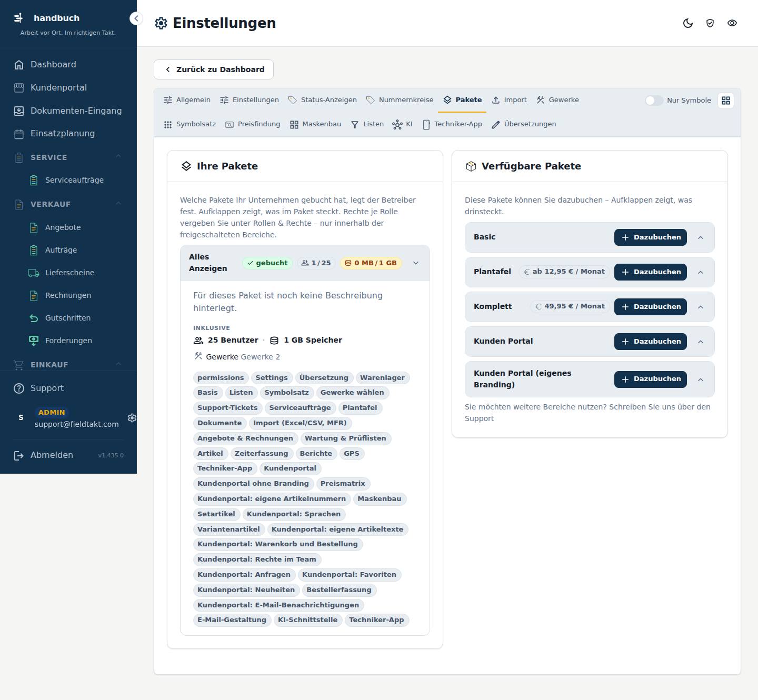Open Rechnungen in the sidebar
The height and width of the screenshot is (700, 758).
68,295
